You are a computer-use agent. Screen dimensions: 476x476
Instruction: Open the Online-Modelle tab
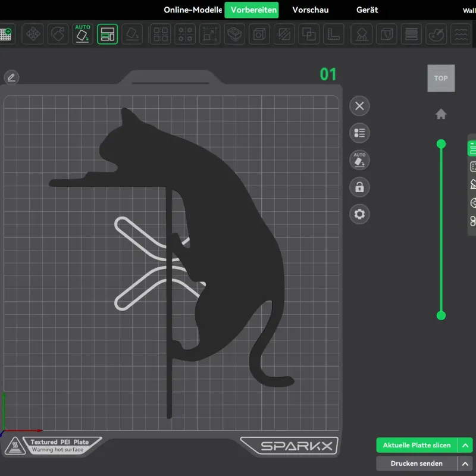click(x=193, y=10)
